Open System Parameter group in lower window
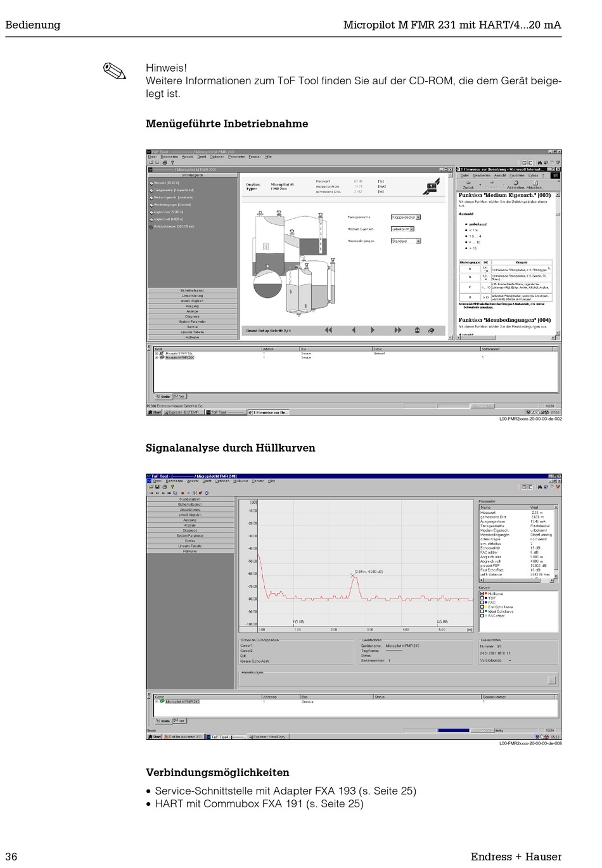This screenshot has height=868, width=602. 190,535
